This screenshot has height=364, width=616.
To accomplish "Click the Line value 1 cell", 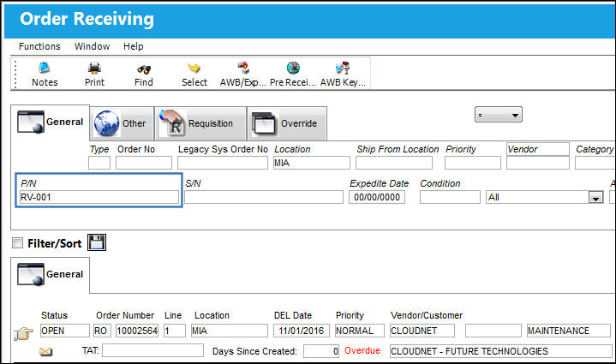I will [x=175, y=331].
